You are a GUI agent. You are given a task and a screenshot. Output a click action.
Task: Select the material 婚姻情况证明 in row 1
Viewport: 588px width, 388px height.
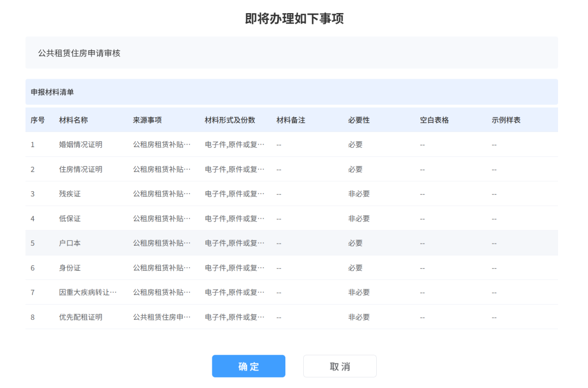tap(69, 144)
